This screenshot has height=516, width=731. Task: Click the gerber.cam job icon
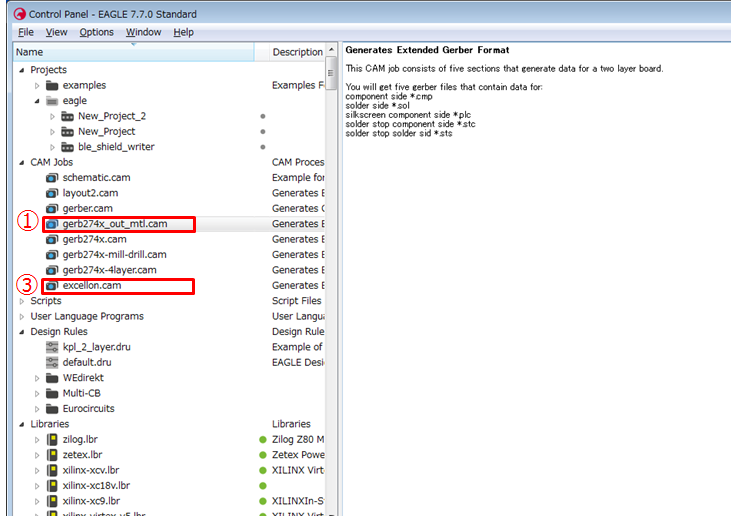point(52,208)
